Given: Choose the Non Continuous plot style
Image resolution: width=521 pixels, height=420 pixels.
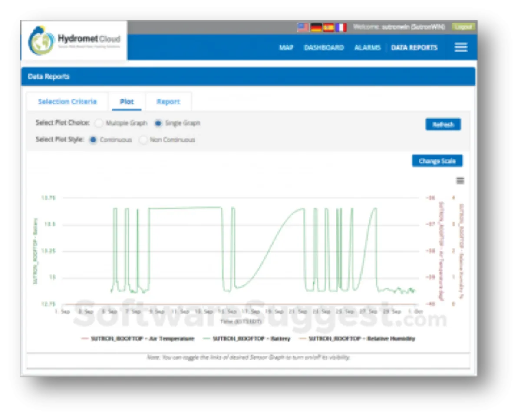Looking at the screenshot, I should click(143, 140).
